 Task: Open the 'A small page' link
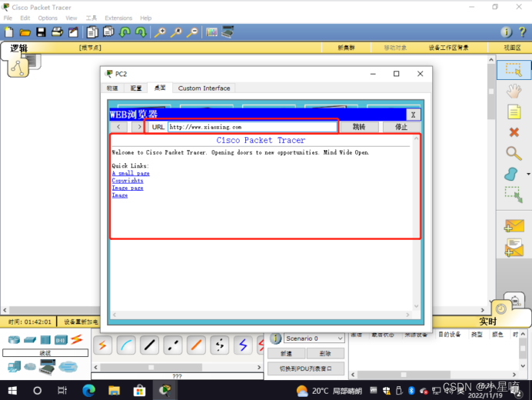click(x=131, y=173)
